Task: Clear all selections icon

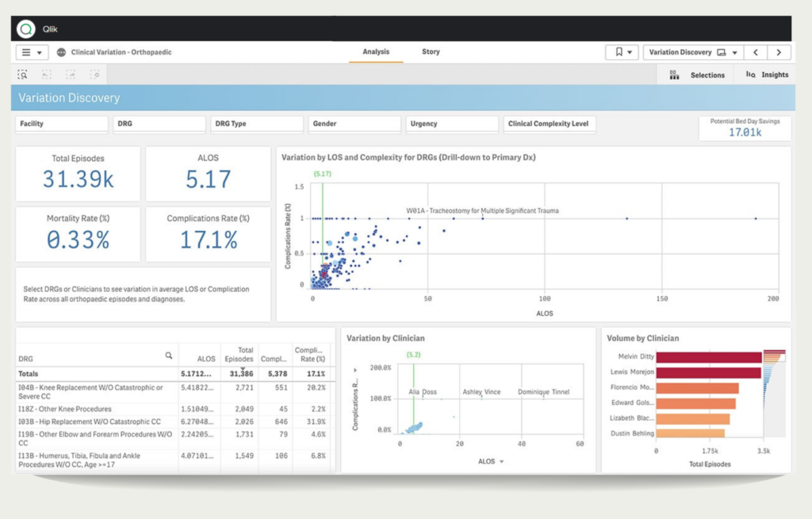Action: 95,75
